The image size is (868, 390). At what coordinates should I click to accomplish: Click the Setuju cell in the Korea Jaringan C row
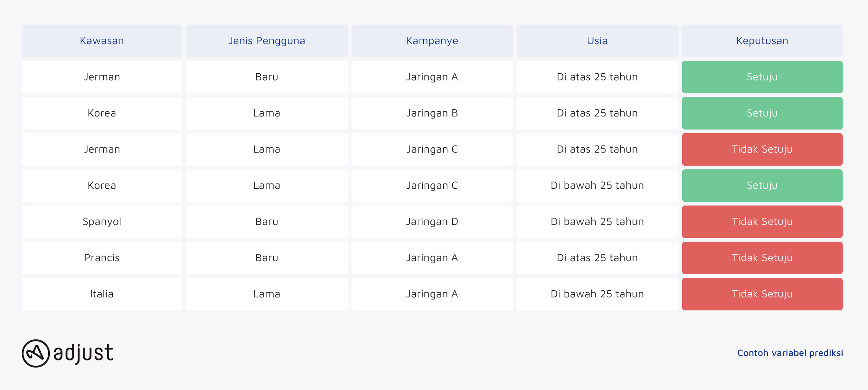pos(762,185)
